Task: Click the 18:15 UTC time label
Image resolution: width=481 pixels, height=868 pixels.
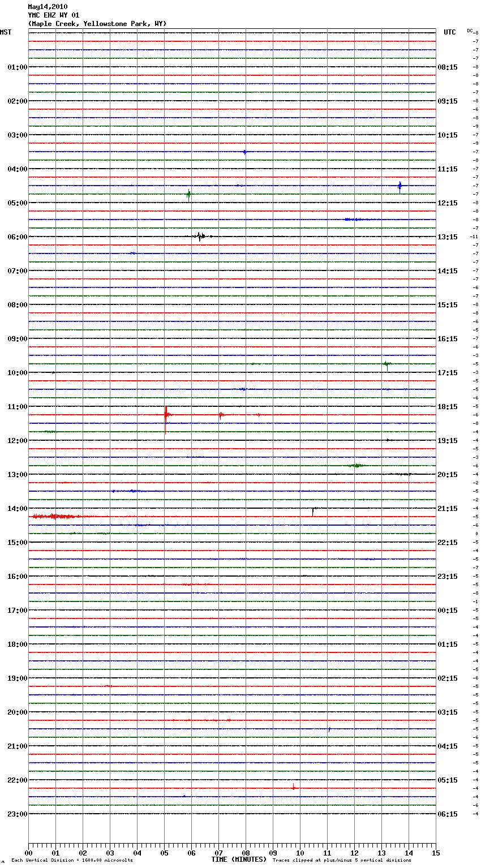Action: click(x=448, y=406)
